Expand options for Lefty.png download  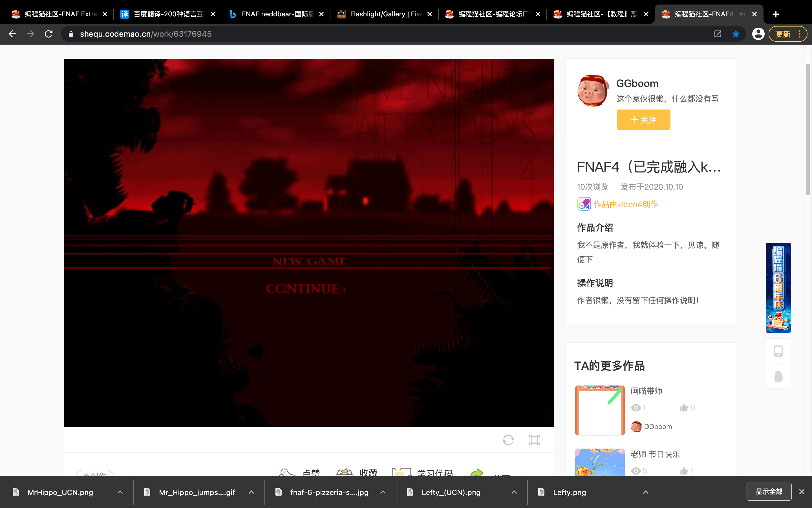(646, 492)
